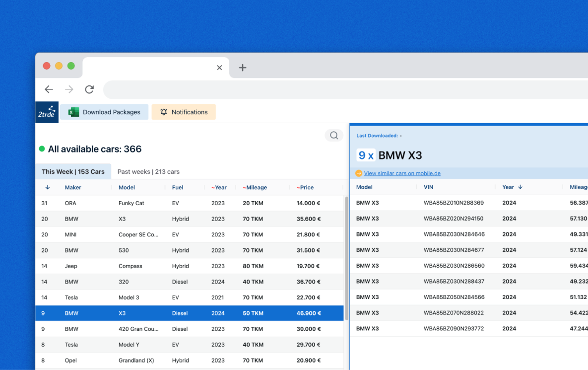The image size is (588, 370).
Task: Open a new browser tab
Action: tap(243, 68)
